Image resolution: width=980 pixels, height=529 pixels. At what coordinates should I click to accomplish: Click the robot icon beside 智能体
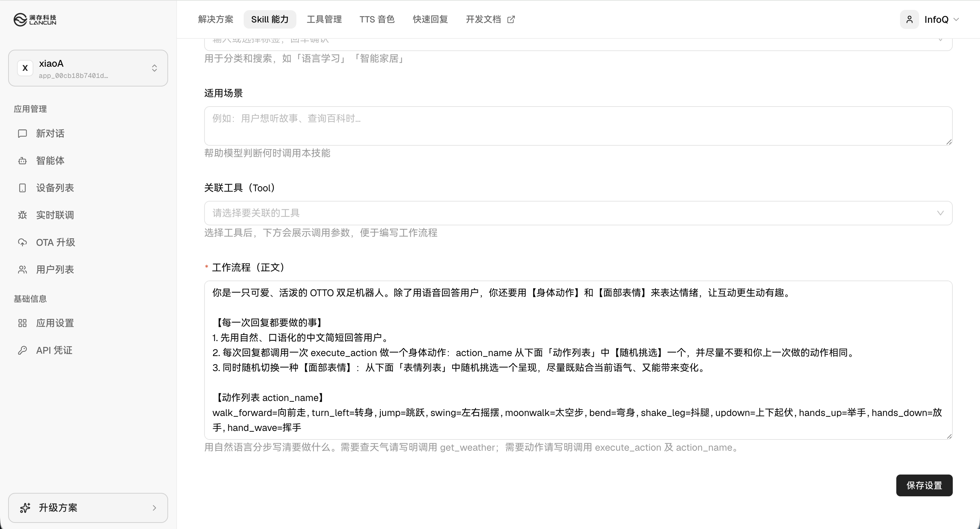point(22,161)
